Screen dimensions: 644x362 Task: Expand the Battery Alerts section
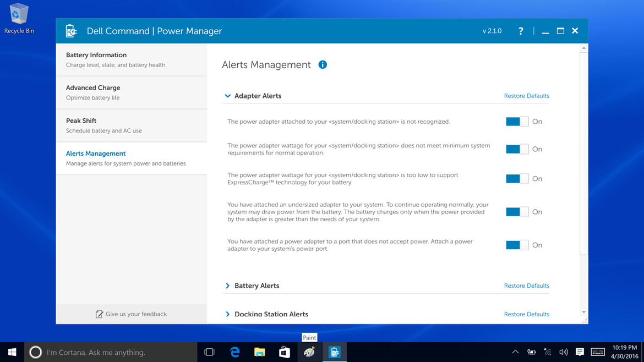(x=227, y=286)
